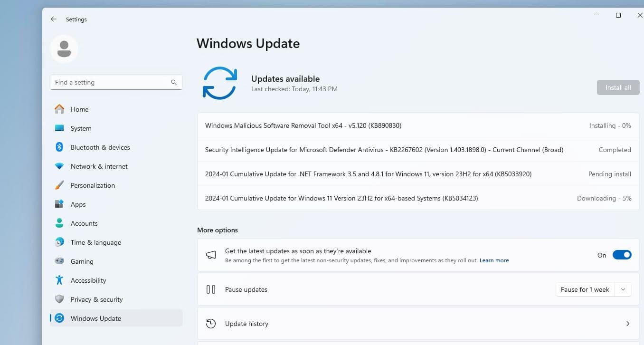Image resolution: width=644 pixels, height=345 pixels.
Task: Maximize the Settings window
Action: click(x=618, y=15)
